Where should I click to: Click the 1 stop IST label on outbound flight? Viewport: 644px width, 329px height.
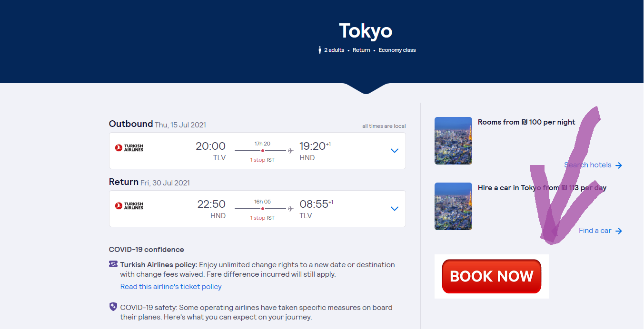(262, 160)
